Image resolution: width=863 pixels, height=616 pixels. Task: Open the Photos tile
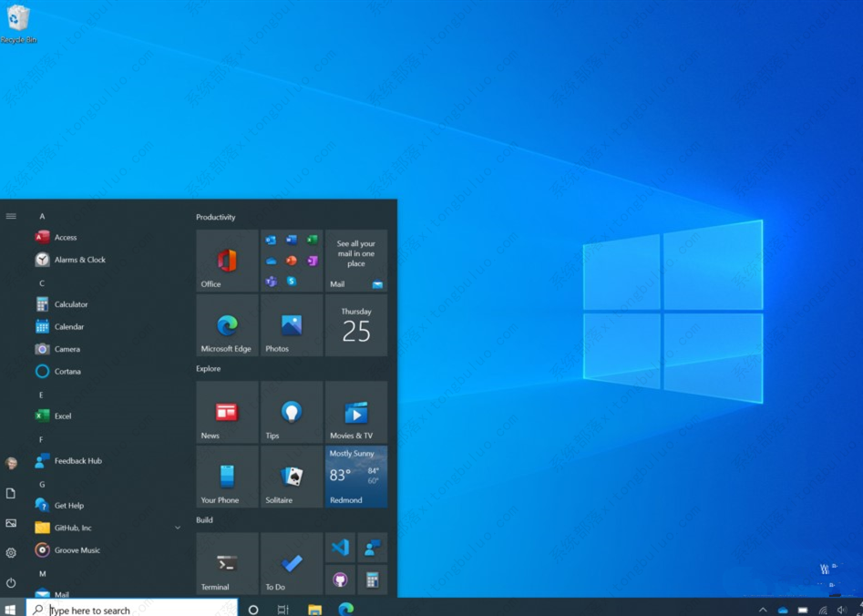tap(291, 325)
